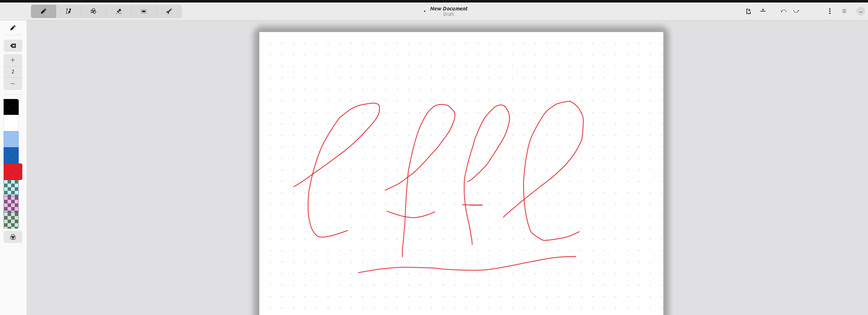
Task: Click the backspace clear icon in sidebar
Action: point(13,46)
